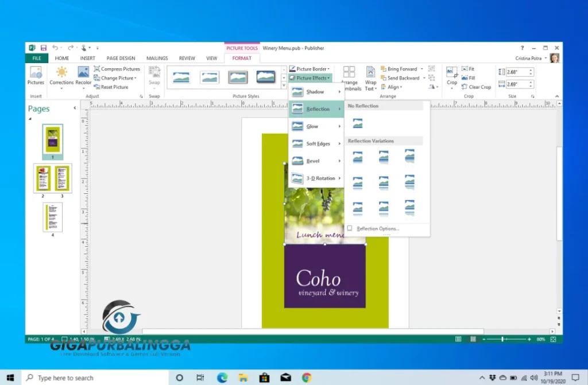The width and height of the screenshot is (588, 385).
Task: Open the Corrections gallery
Action: pos(61,76)
